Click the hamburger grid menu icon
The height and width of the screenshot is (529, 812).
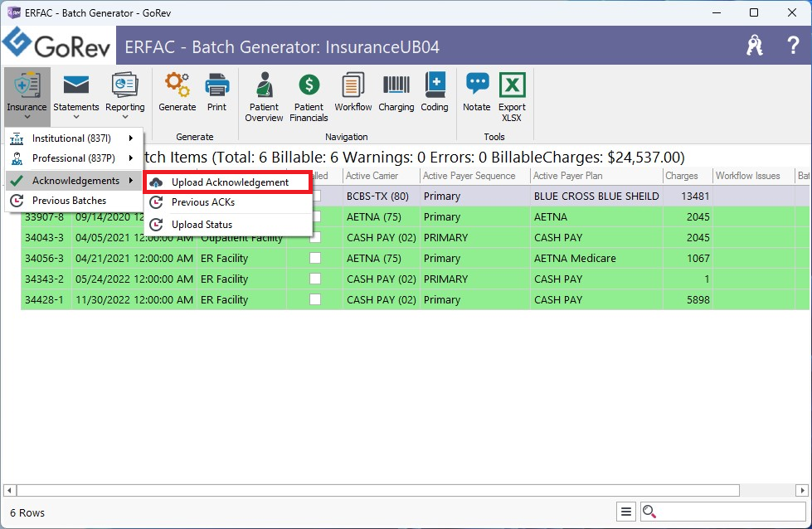pos(626,512)
